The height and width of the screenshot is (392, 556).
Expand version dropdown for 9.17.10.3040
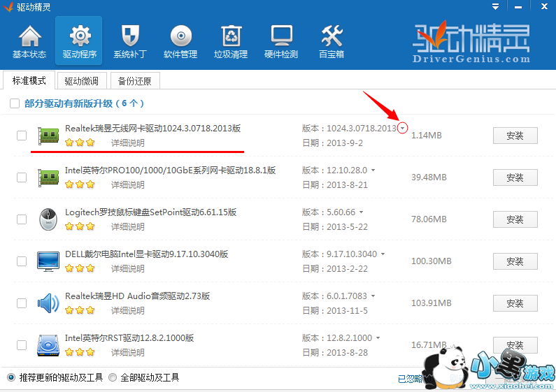[x=383, y=254]
